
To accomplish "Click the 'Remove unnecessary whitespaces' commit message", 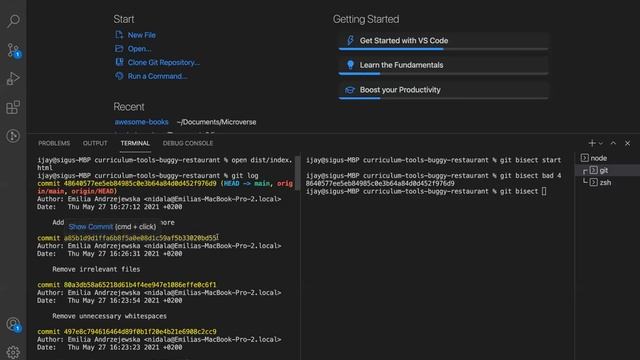I will click(109, 316).
